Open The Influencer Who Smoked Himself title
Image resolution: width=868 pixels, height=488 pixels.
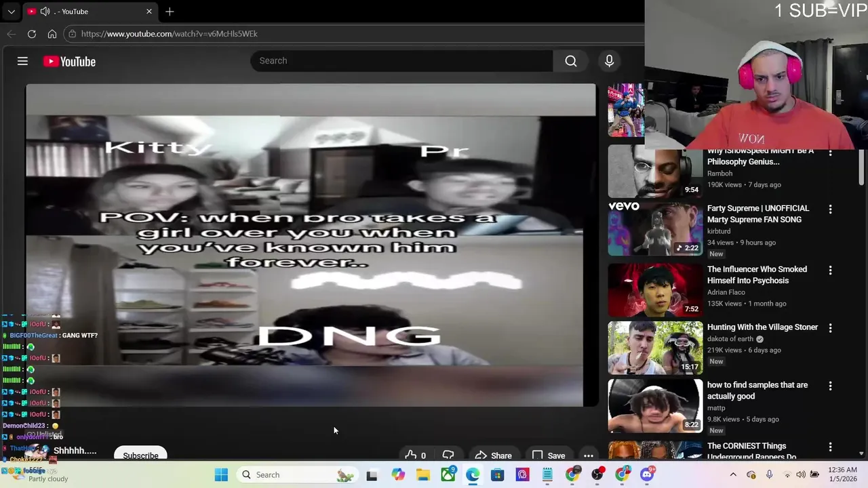click(x=757, y=275)
